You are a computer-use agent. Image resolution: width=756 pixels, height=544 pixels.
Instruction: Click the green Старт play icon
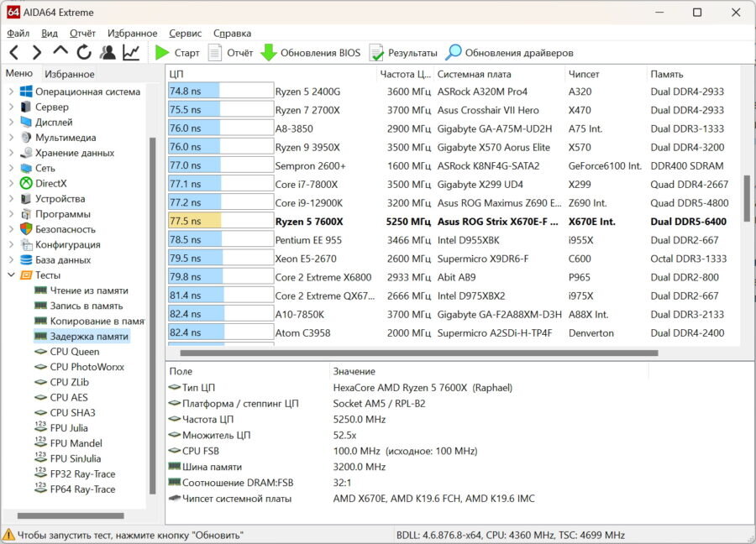tap(162, 53)
